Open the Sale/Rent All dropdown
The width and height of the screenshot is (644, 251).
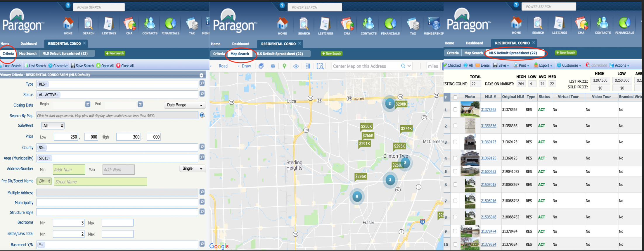(53, 126)
